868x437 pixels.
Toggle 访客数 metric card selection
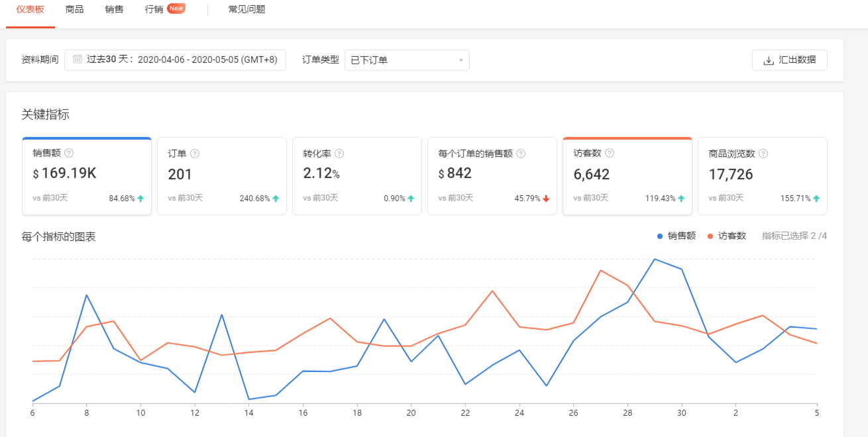tap(627, 176)
